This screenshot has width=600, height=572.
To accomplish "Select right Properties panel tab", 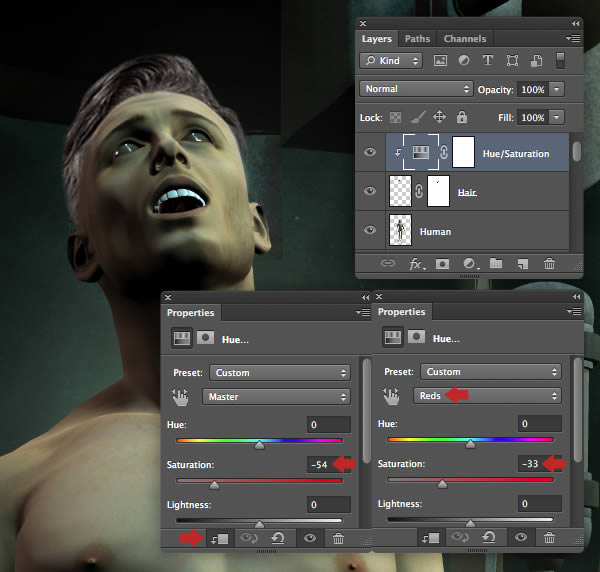I will pyautogui.click(x=401, y=312).
